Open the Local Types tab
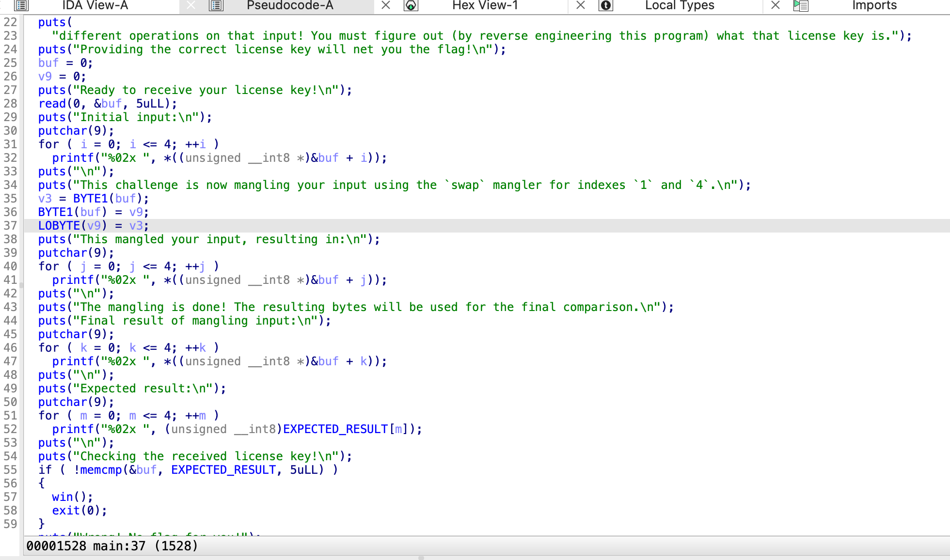Screen dimensions: 950x560 point(680,5)
